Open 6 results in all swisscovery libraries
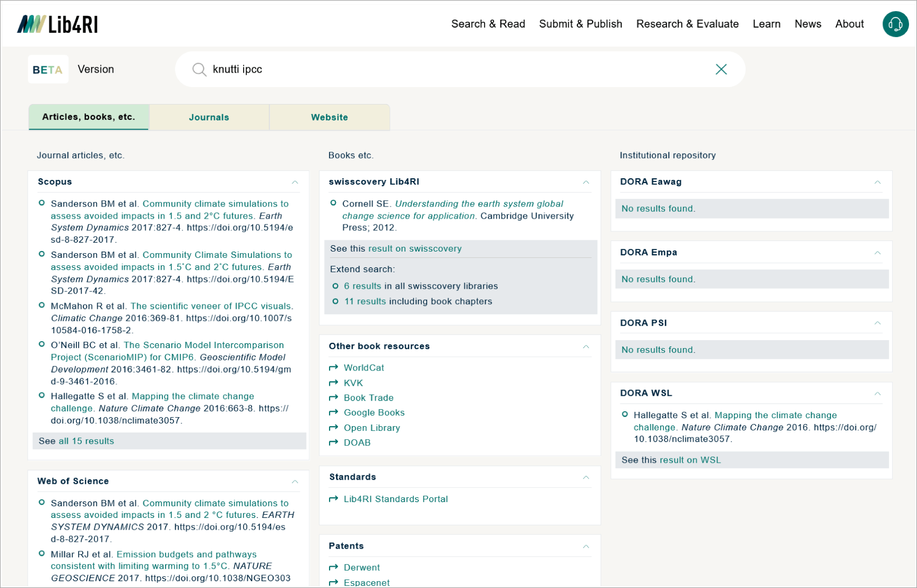 coord(362,286)
